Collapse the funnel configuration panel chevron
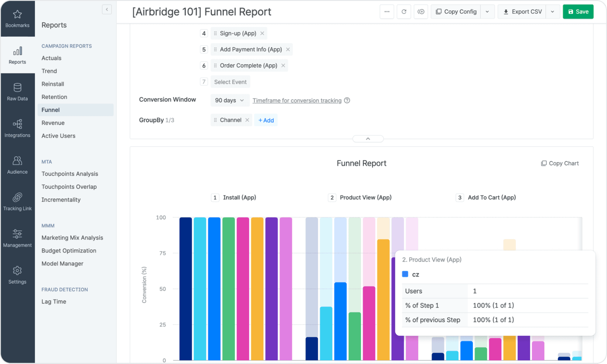 point(368,138)
